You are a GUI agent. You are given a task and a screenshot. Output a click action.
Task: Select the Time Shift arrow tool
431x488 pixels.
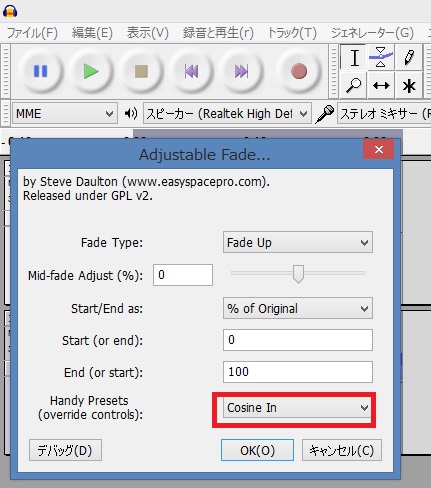(381, 86)
